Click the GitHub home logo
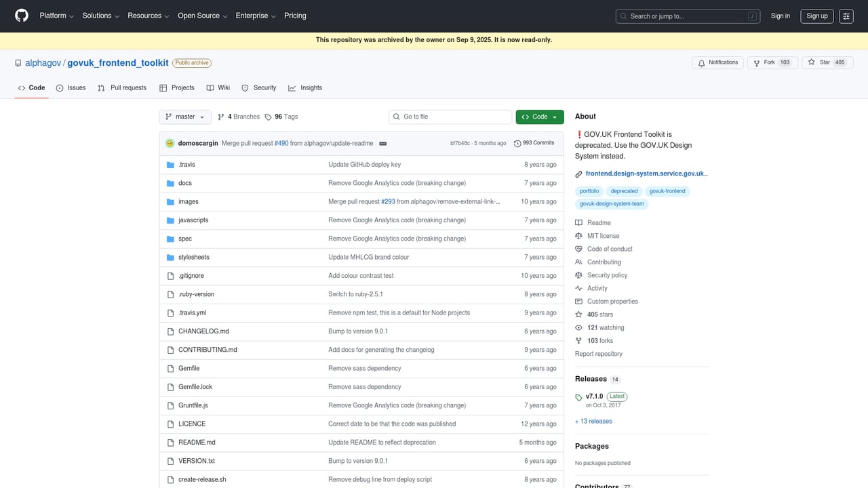Image resolution: width=868 pixels, height=488 pixels. (21, 16)
